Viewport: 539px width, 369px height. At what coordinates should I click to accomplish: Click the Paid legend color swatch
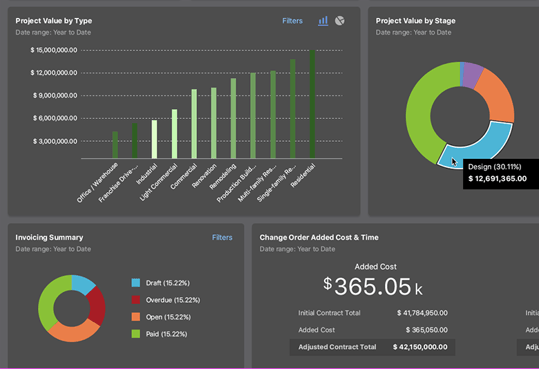[136, 334]
